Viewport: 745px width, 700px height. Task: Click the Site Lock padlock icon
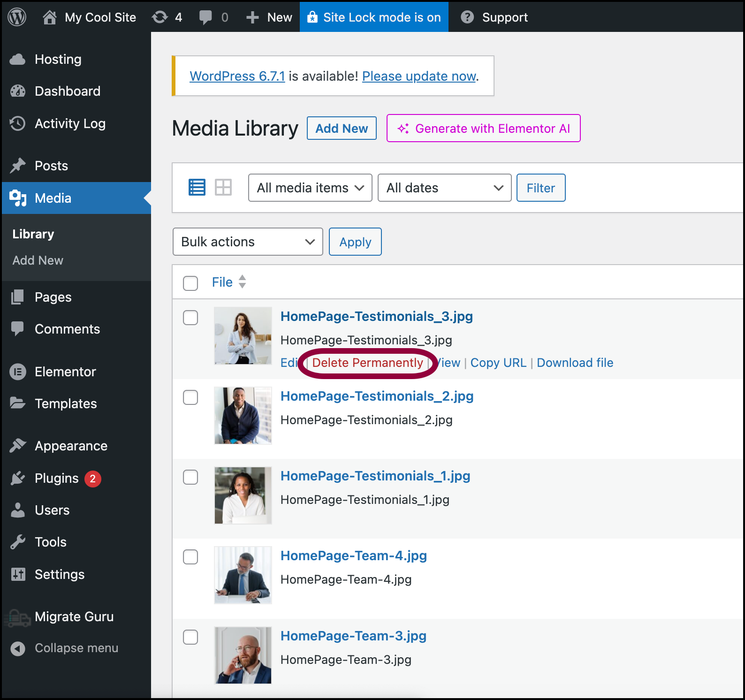[x=312, y=17]
